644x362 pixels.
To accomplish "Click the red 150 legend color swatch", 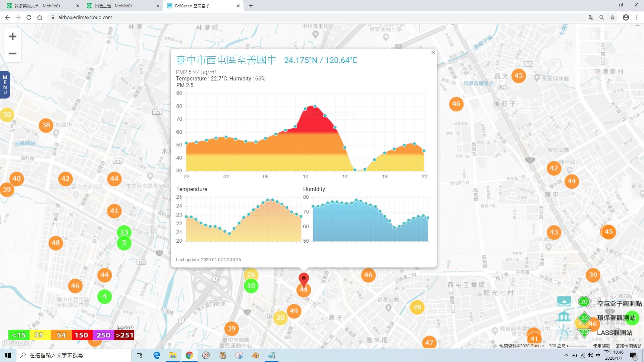I will [x=81, y=335].
